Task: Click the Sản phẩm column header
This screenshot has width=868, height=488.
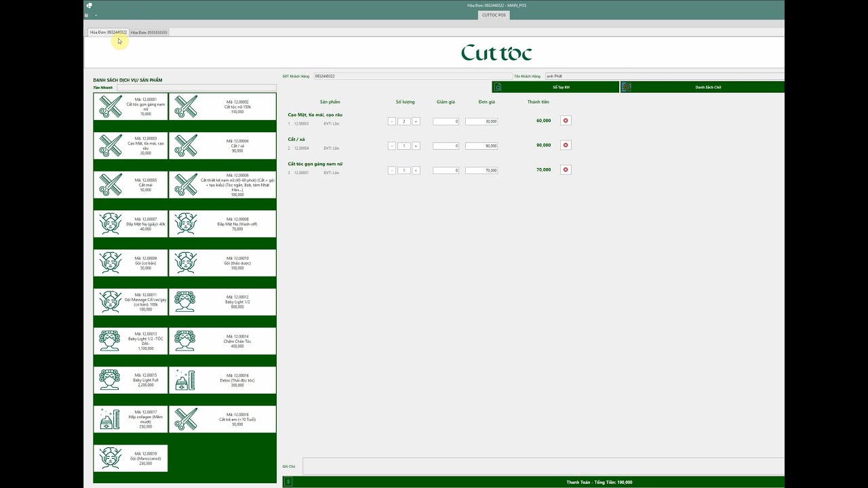Action: pyautogui.click(x=330, y=102)
